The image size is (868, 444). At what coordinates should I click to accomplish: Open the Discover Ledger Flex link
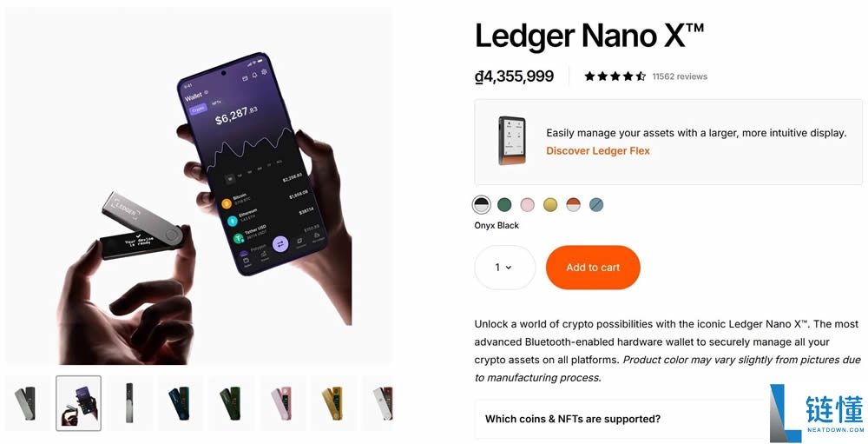pyautogui.click(x=598, y=151)
